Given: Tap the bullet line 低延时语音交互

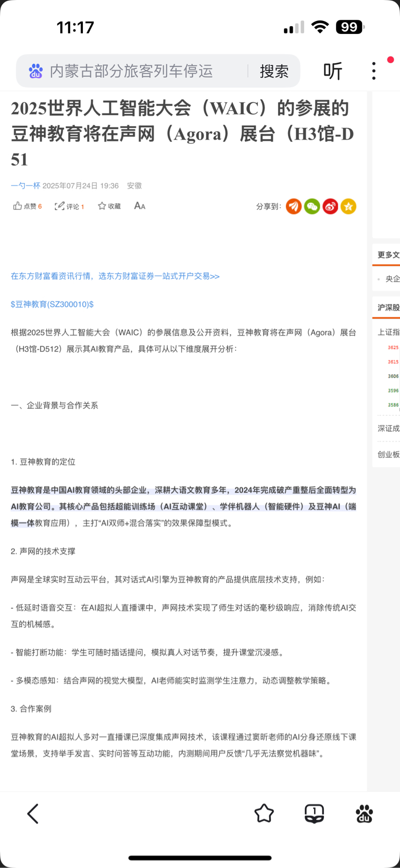Looking at the screenshot, I should (184, 616).
